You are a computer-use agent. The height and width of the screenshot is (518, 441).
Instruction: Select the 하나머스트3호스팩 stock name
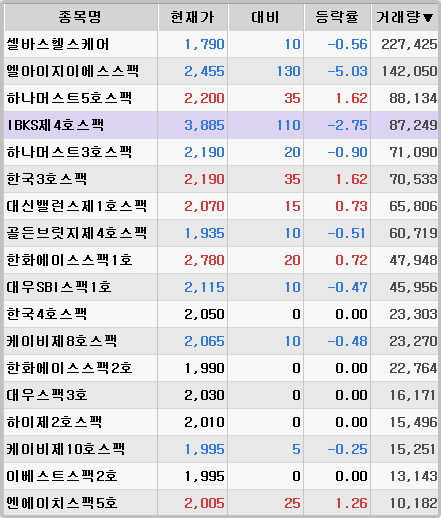[x=69, y=152]
